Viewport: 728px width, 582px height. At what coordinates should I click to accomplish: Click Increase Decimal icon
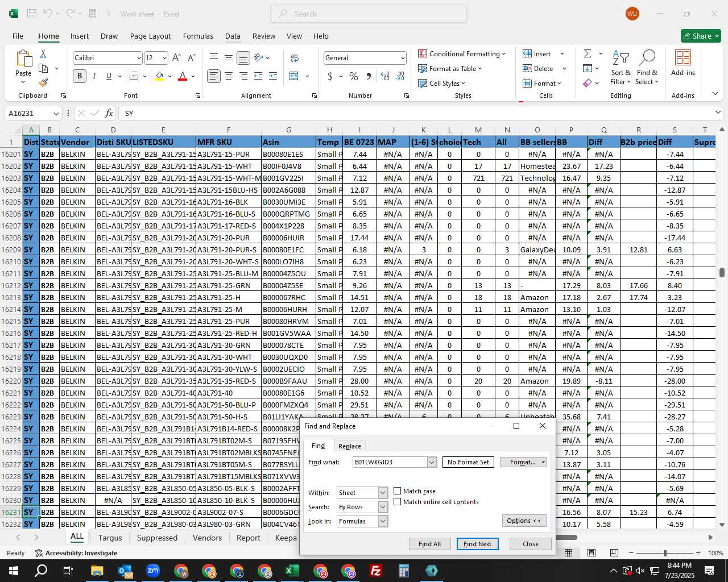pos(385,76)
